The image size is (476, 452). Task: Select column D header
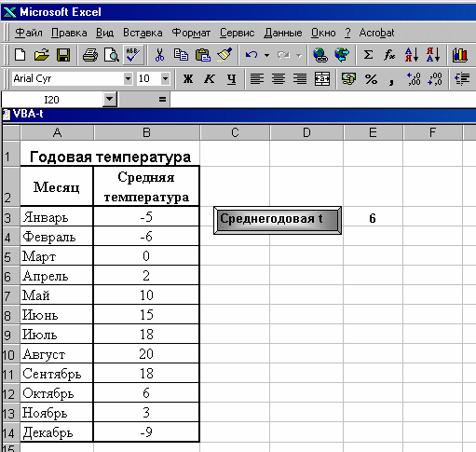click(306, 132)
